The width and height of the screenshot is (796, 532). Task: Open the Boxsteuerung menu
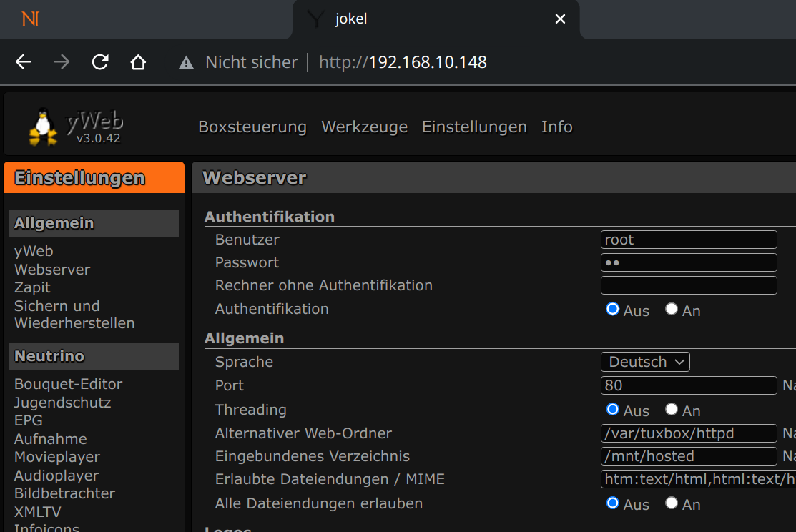click(252, 127)
